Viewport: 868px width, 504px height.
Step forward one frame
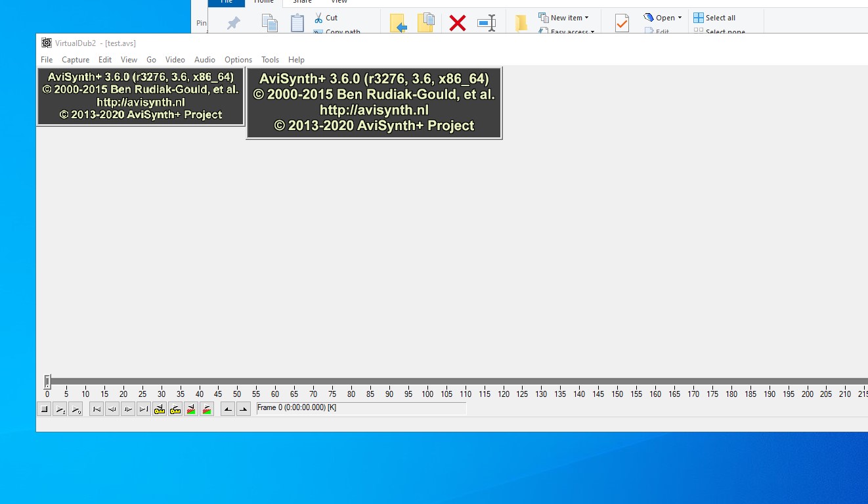(128, 409)
